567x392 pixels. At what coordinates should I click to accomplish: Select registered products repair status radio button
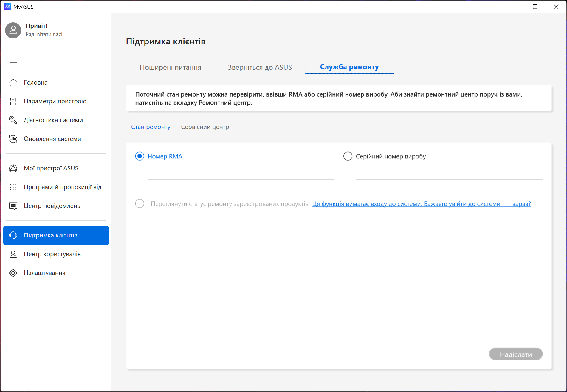pos(140,204)
